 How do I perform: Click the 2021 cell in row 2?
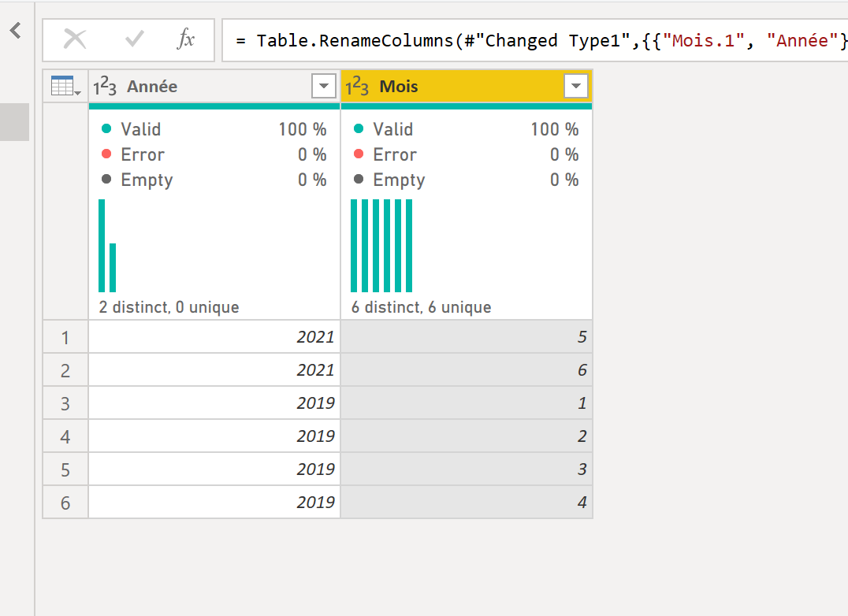coord(214,370)
